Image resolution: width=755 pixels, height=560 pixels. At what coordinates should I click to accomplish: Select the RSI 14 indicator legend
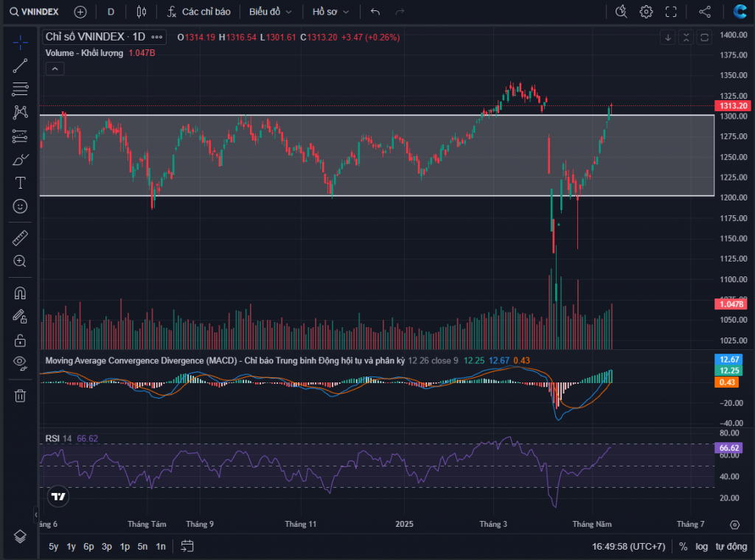click(58, 438)
